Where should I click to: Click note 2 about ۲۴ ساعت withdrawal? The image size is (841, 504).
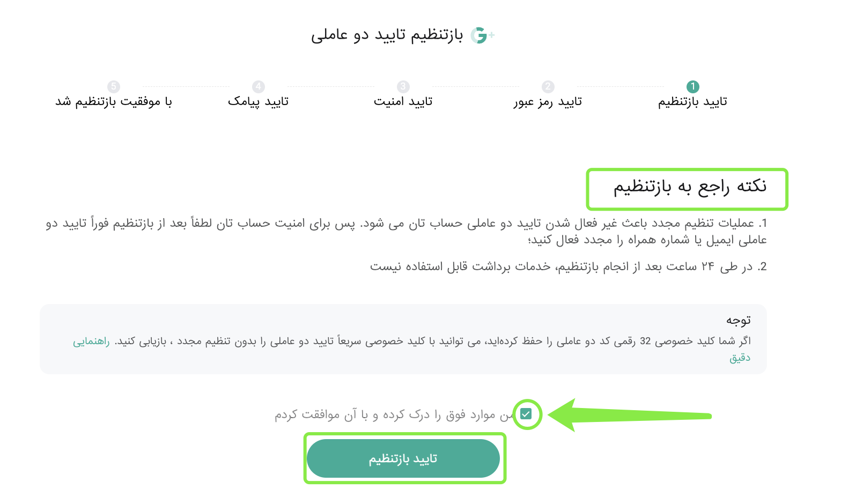[569, 266]
